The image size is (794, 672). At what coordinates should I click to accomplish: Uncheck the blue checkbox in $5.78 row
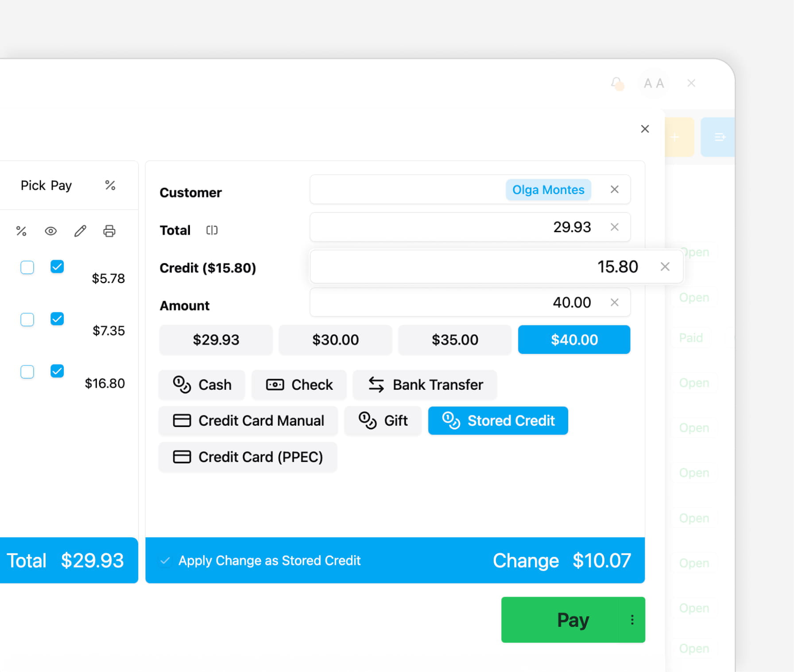(x=57, y=267)
